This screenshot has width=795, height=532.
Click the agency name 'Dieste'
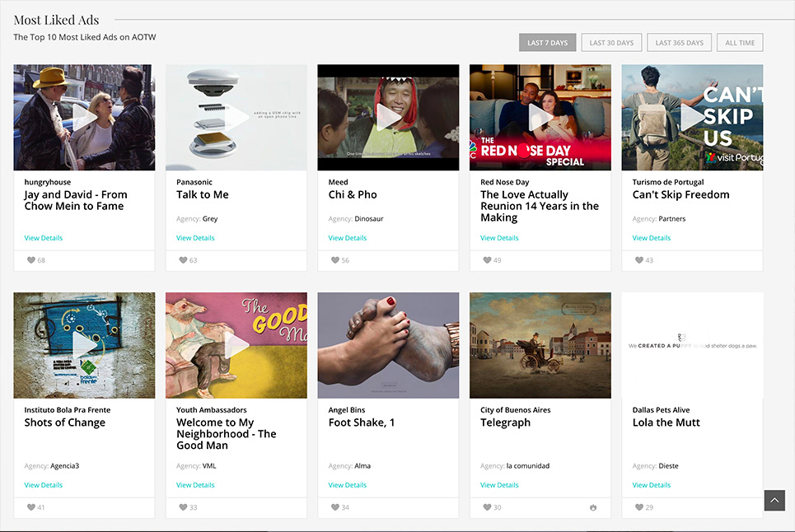click(x=668, y=465)
